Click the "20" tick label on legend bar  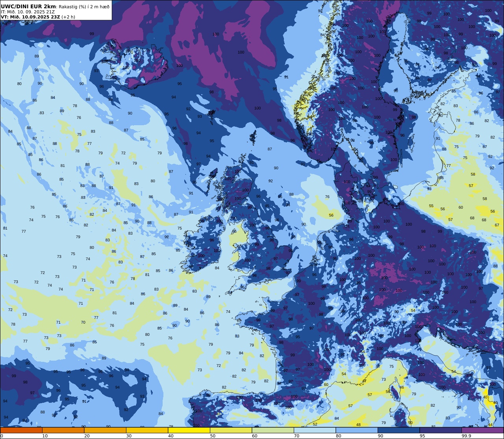pyautogui.click(x=87, y=436)
